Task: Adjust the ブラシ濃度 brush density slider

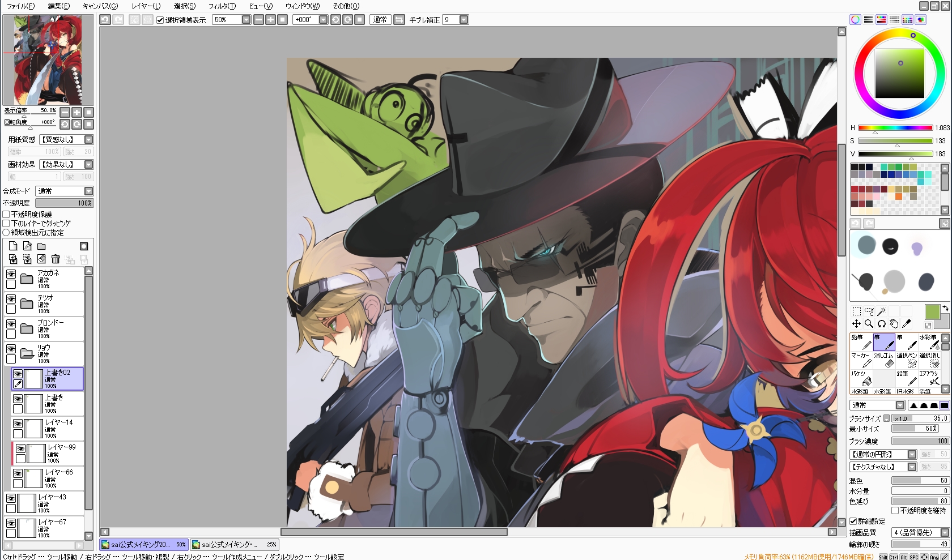Action: [x=920, y=441]
